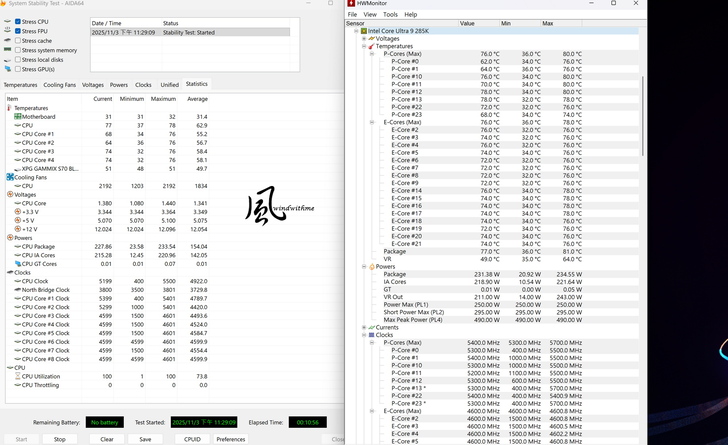Uncheck the Stress CPU checkbox
728x445 pixels.
point(18,21)
